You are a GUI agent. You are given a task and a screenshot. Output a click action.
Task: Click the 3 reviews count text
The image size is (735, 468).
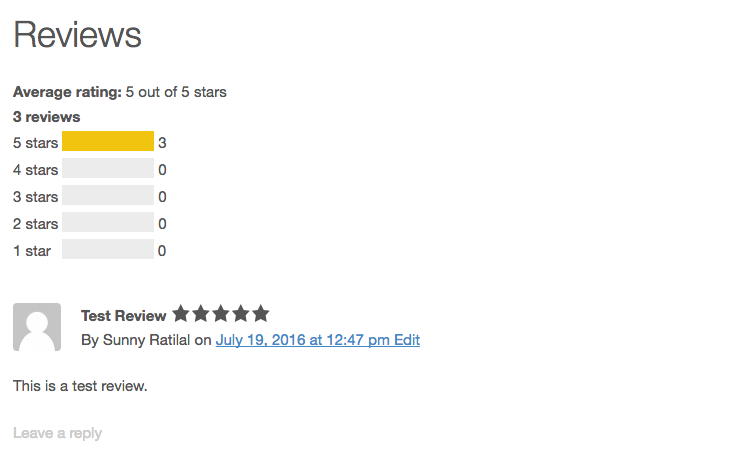point(46,117)
